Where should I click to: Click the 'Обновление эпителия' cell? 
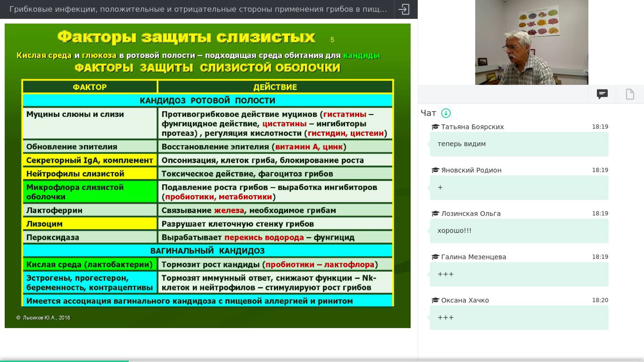click(90, 147)
